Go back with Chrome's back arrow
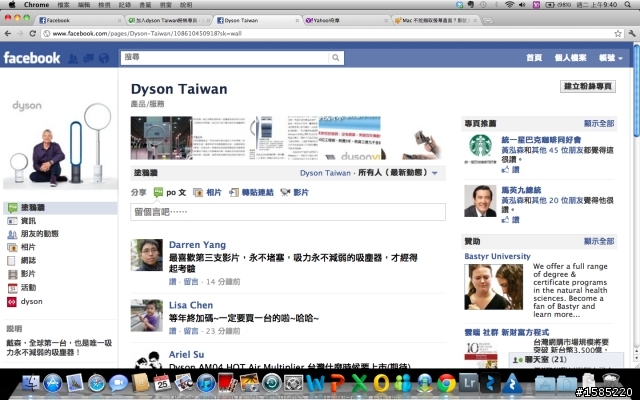Image resolution: width=640 pixels, height=400 pixels. [8, 33]
